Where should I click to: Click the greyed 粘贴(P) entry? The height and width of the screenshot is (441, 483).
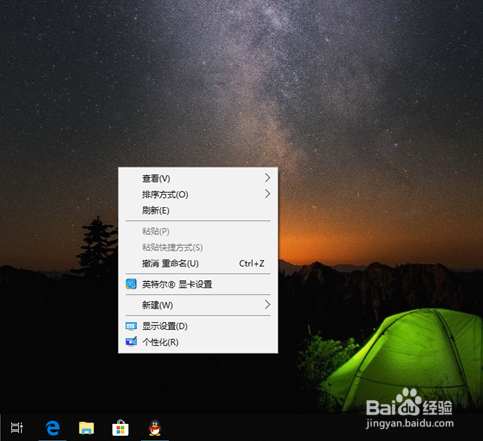(198, 231)
